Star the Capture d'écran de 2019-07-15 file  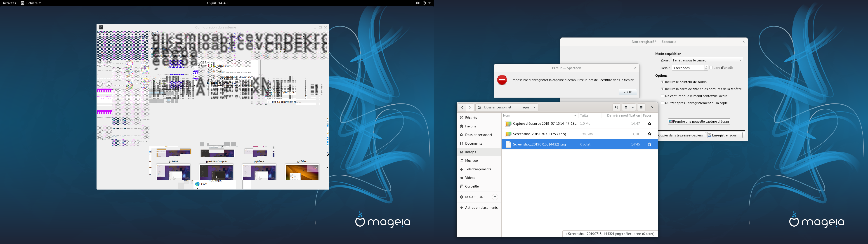[650, 124]
